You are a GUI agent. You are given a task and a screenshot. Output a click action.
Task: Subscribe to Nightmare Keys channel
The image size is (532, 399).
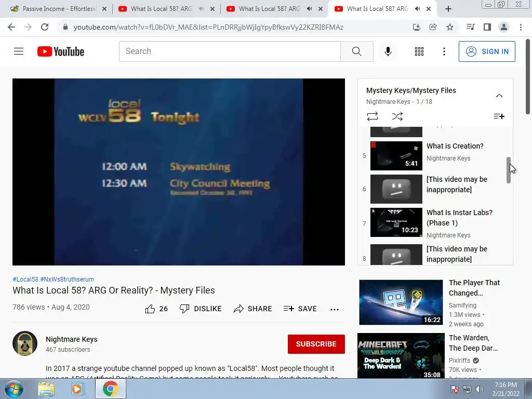tap(316, 344)
